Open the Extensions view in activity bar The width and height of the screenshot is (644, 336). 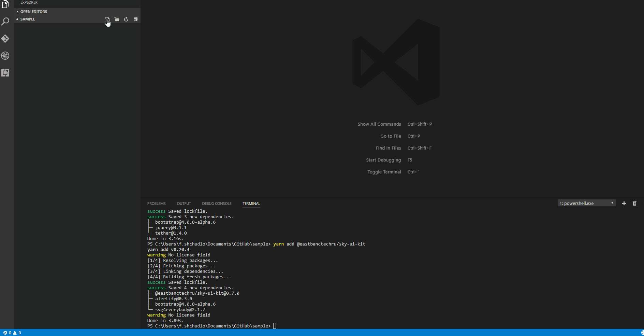tap(5, 73)
